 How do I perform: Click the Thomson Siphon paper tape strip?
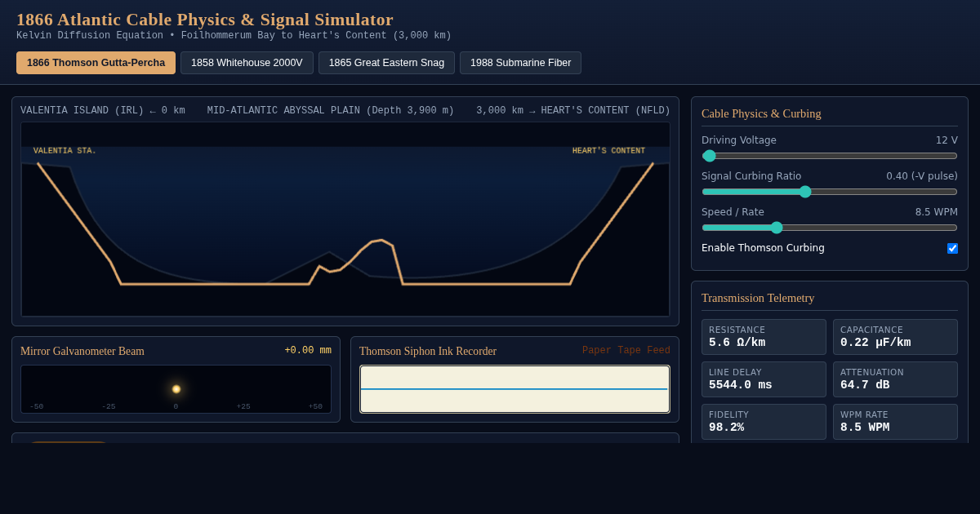tap(514, 389)
